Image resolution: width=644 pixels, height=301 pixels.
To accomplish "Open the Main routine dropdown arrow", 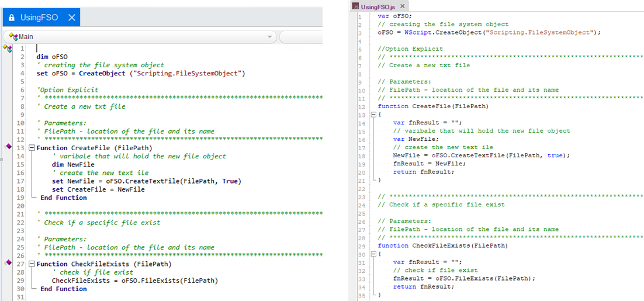I will (269, 37).
